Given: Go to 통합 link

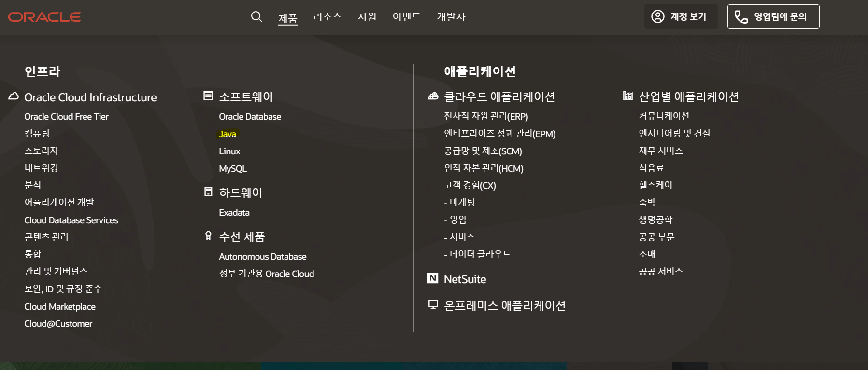Looking at the screenshot, I should click(x=32, y=254).
